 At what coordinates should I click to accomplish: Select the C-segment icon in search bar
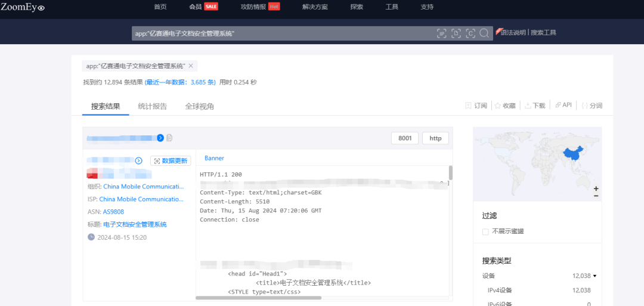pos(470,33)
